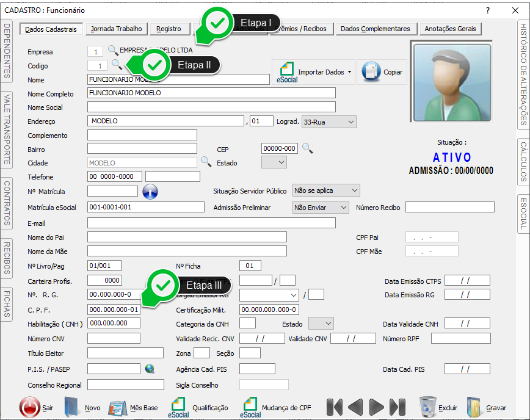Image resolution: width=530 pixels, height=420 pixels.
Task: Click the Sair exit button
Action: (x=29, y=407)
